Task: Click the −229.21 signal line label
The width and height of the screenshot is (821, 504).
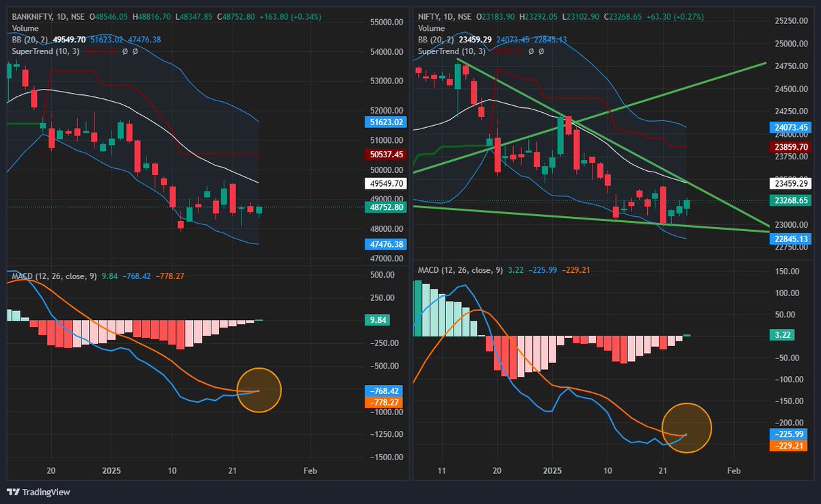Action: click(790, 446)
